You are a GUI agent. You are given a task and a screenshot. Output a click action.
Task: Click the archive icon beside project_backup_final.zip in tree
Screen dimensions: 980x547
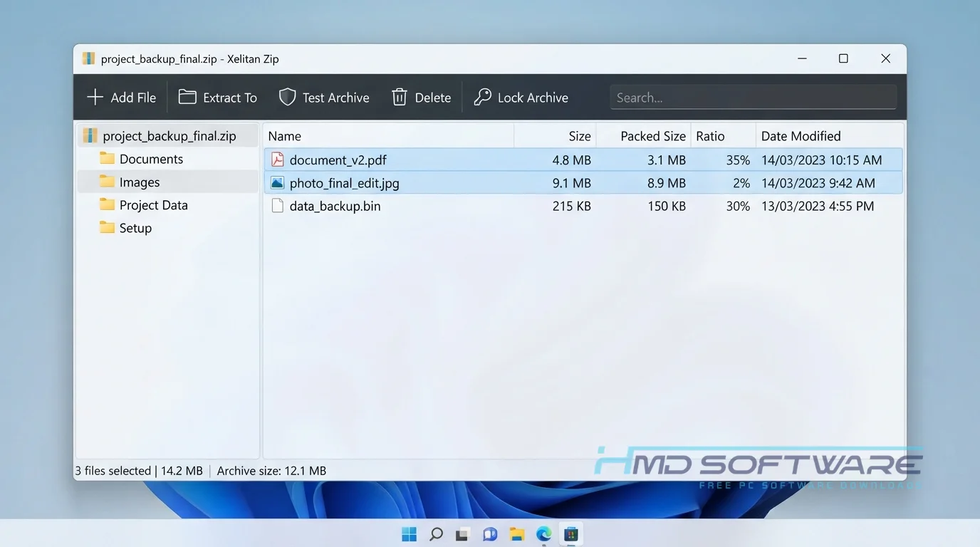[x=90, y=135]
